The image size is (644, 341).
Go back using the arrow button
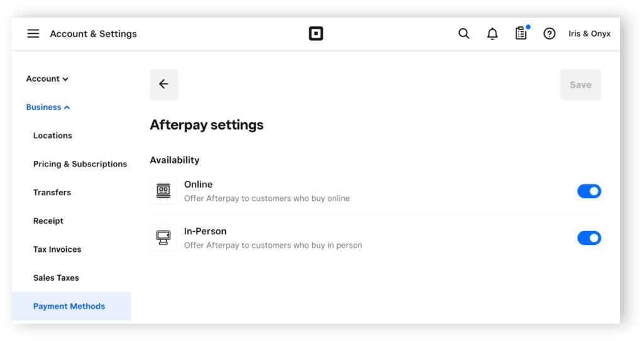coord(164,85)
